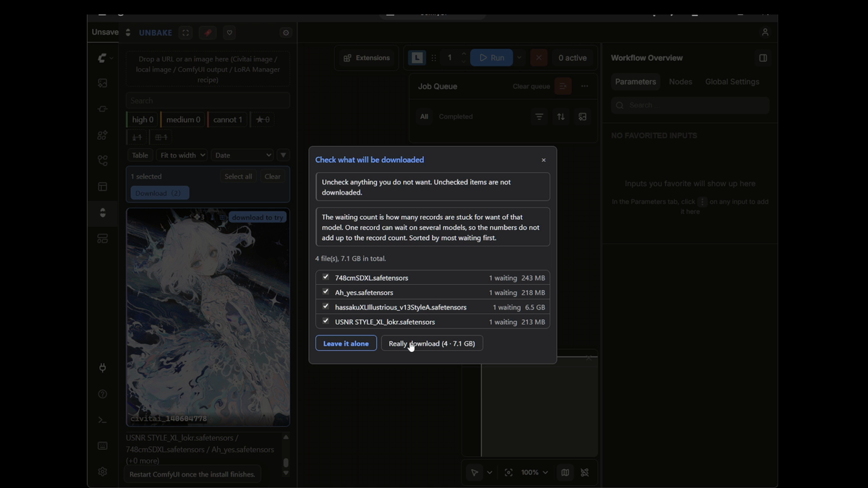Open the image assets sidebar icon
Image resolution: width=868 pixels, height=488 pixels.
click(103, 83)
